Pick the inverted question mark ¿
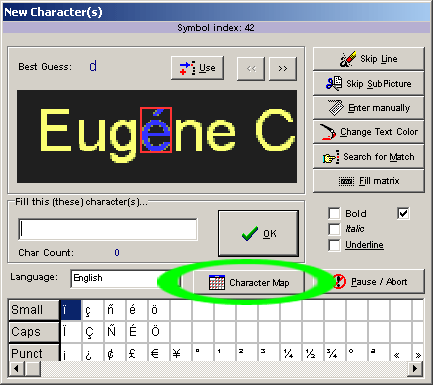 tap(93, 353)
